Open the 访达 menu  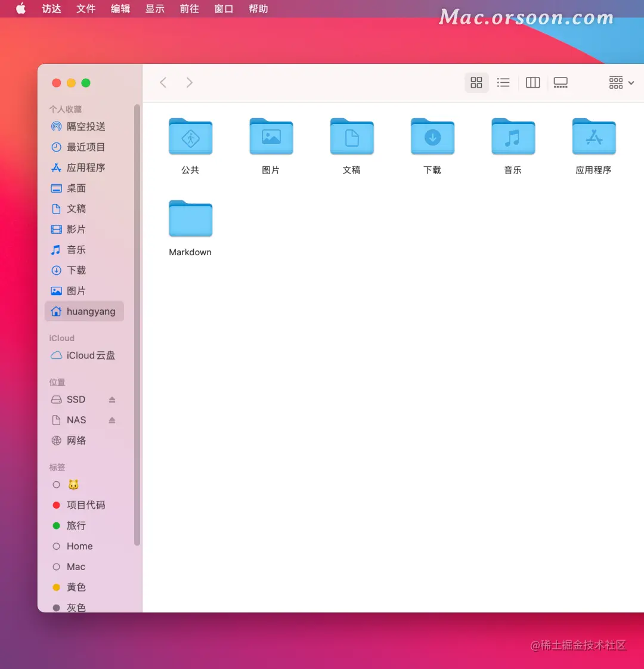(52, 8)
